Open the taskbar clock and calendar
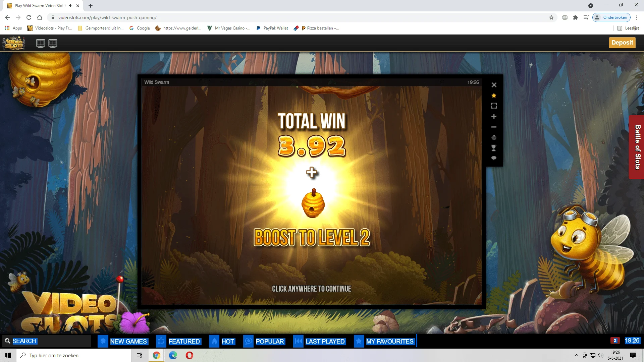The height and width of the screenshot is (362, 644). click(615, 355)
